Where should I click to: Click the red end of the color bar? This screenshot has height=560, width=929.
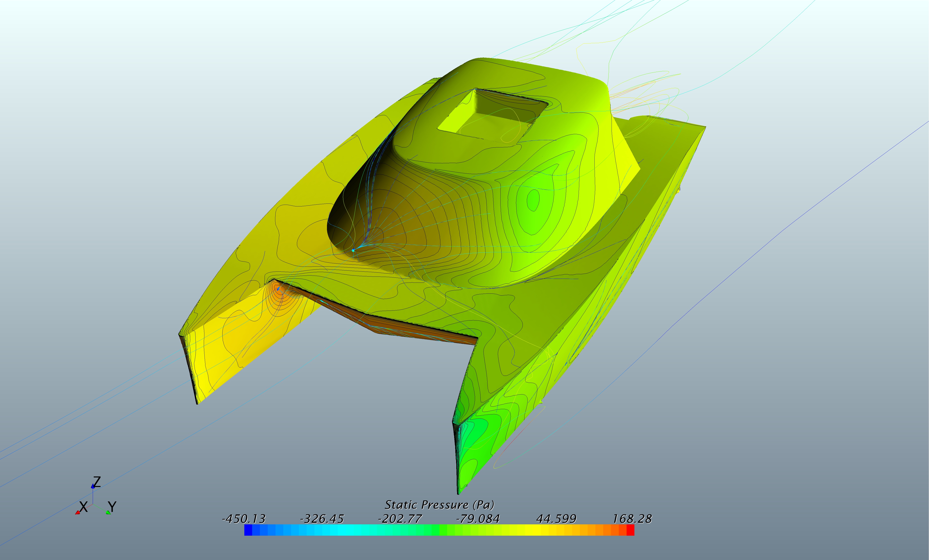point(630,530)
